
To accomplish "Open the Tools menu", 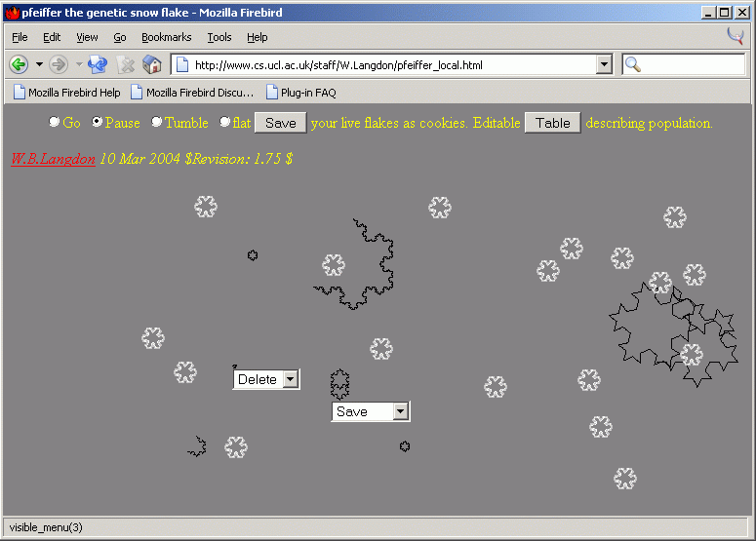I will pyautogui.click(x=219, y=37).
